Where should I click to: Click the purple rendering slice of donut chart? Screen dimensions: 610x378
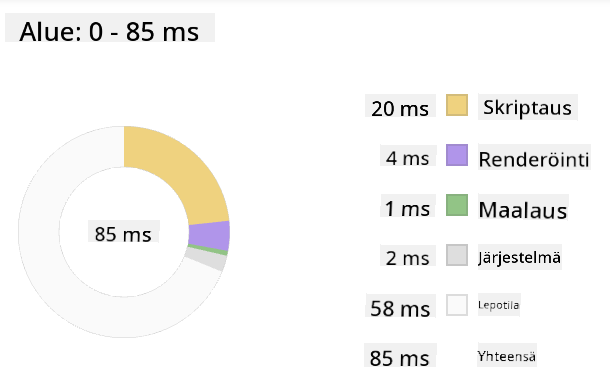(x=209, y=236)
